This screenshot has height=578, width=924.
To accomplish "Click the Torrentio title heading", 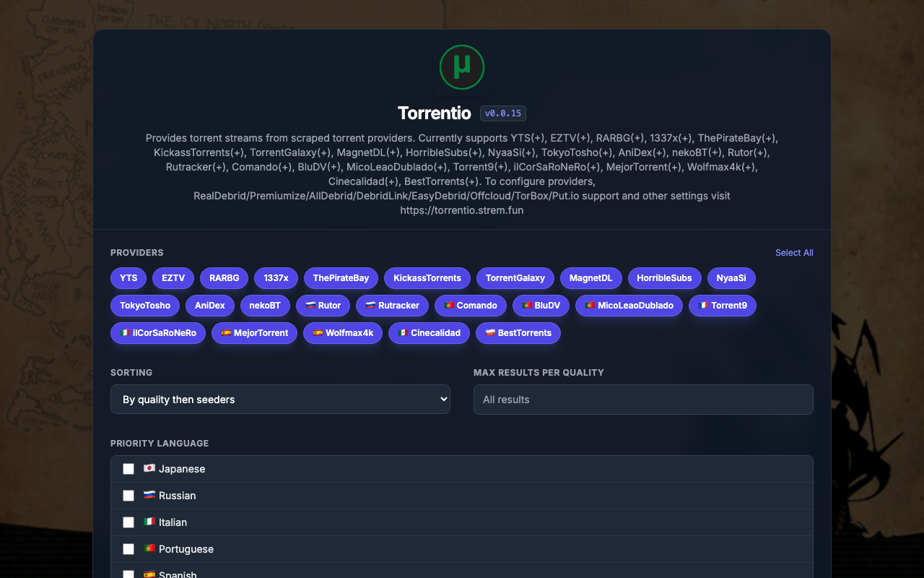I will pyautogui.click(x=435, y=113).
